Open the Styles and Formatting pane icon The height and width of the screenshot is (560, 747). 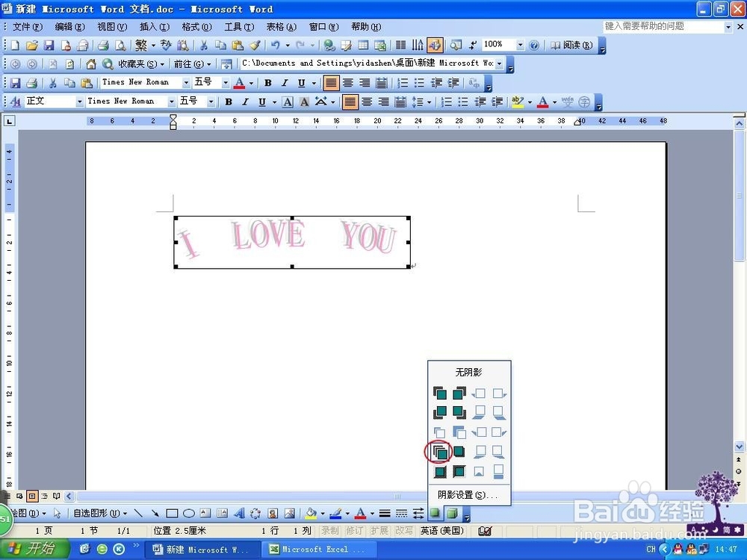coord(15,102)
